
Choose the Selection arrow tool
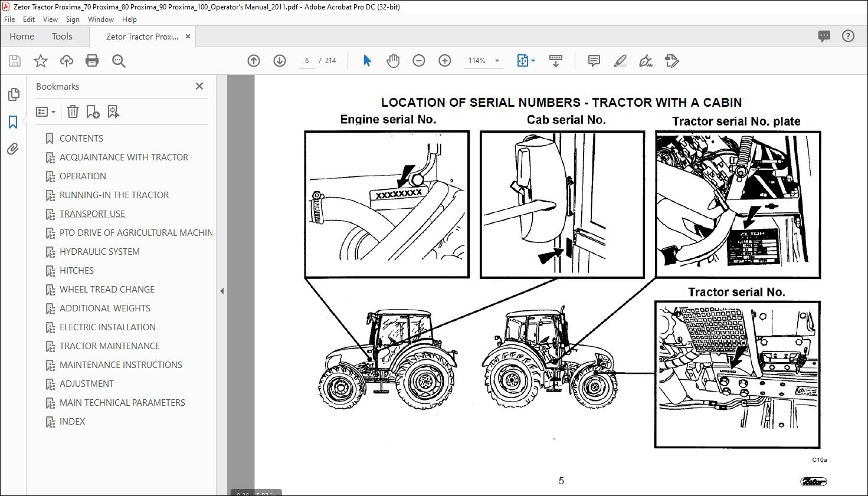[x=367, y=61]
